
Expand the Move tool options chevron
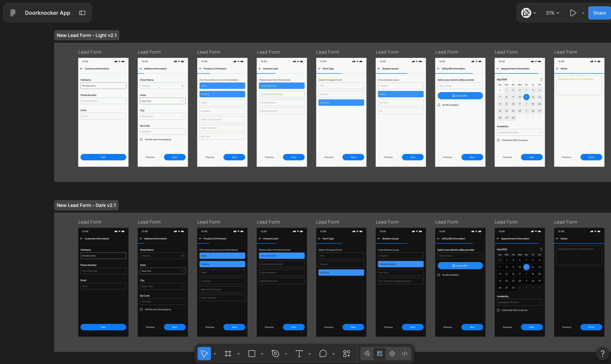[x=215, y=354]
